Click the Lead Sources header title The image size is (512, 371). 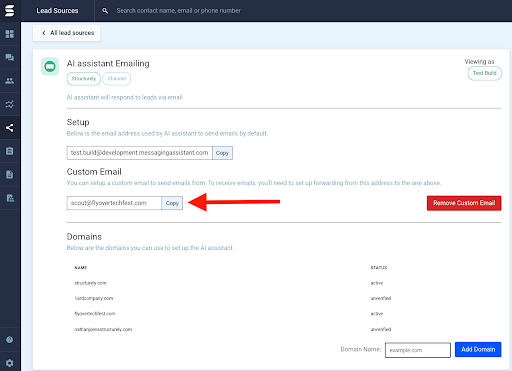[x=57, y=11]
